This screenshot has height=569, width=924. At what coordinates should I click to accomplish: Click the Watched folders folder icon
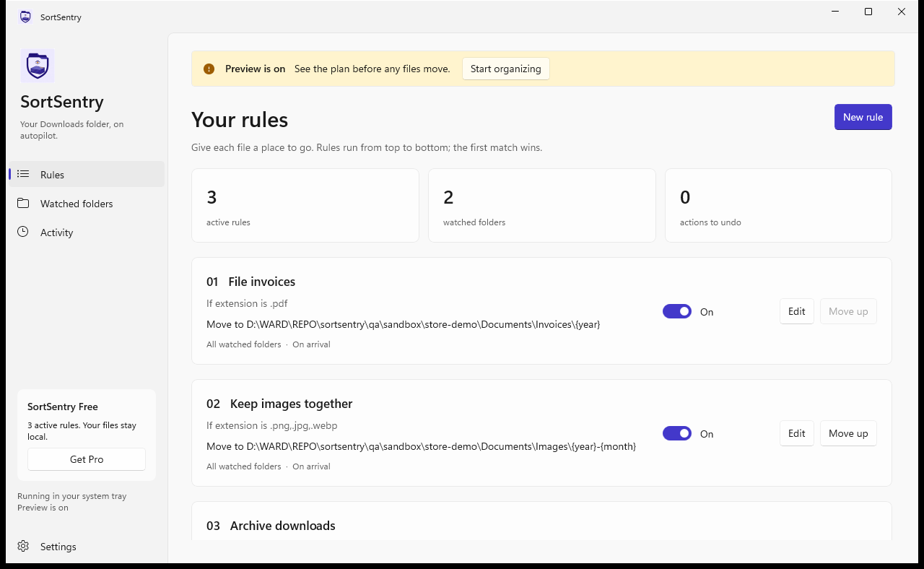(23, 203)
